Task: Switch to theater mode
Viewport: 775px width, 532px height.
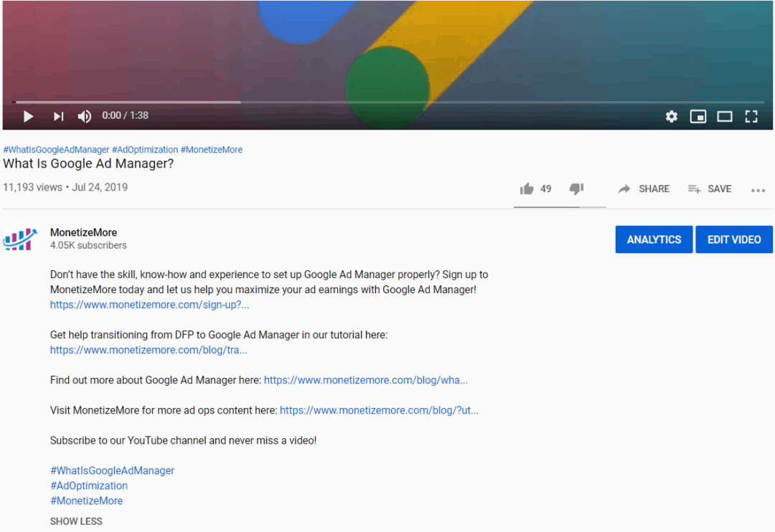Action: (724, 115)
